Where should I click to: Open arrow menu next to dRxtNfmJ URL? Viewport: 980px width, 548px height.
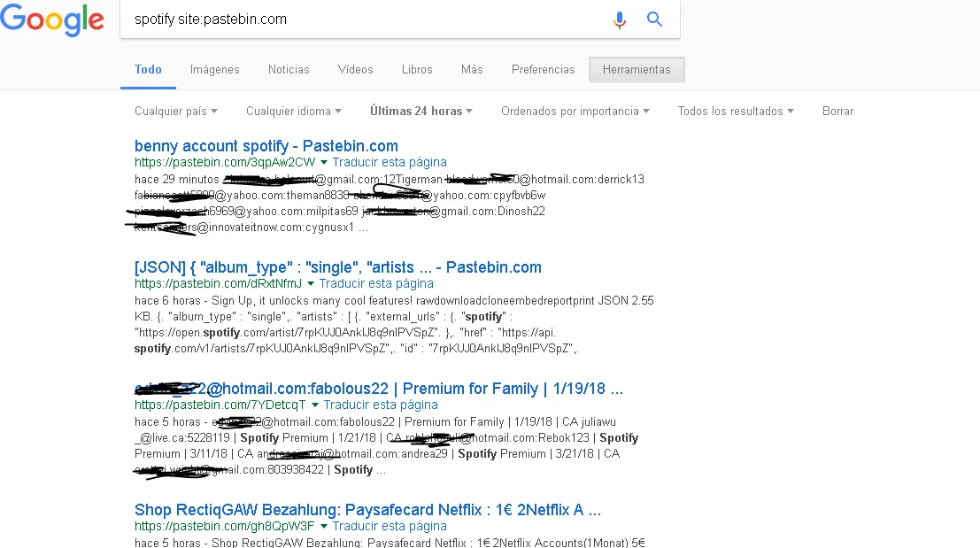[x=311, y=283]
